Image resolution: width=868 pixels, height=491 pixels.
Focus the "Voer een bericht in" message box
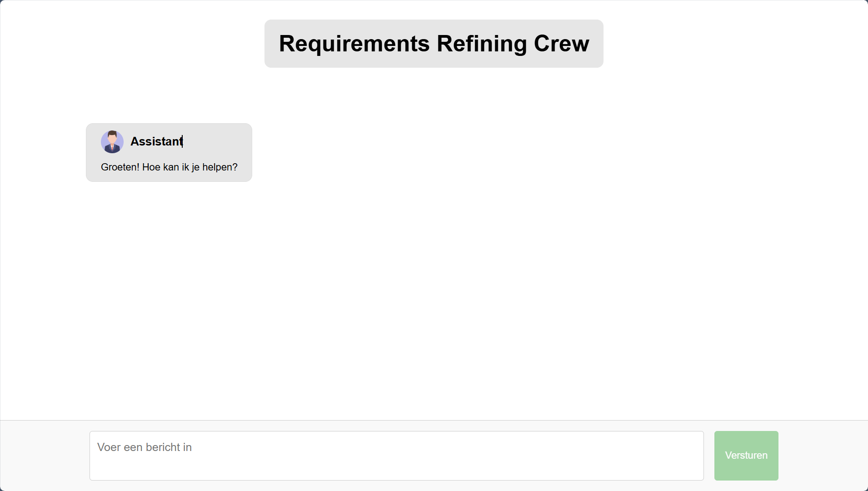pos(396,456)
